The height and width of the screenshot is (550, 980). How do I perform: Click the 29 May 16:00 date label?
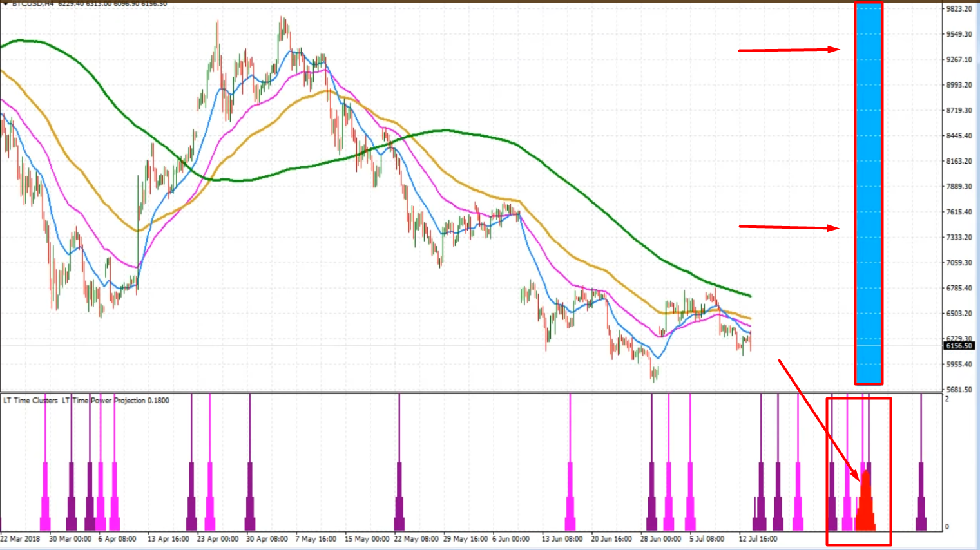[x=465, y=539]
